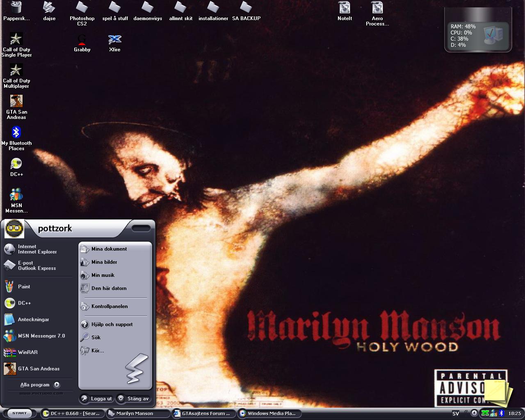Open the dajse desktop shortcut
This screenshot has height=420, width=525.
tap(49, 11)
